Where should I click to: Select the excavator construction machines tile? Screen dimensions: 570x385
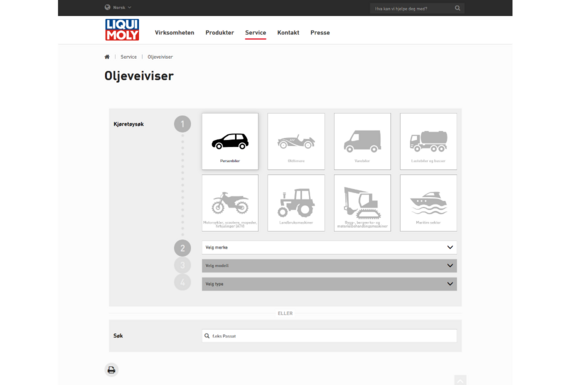pyautogui.click(x=362, y=203)
